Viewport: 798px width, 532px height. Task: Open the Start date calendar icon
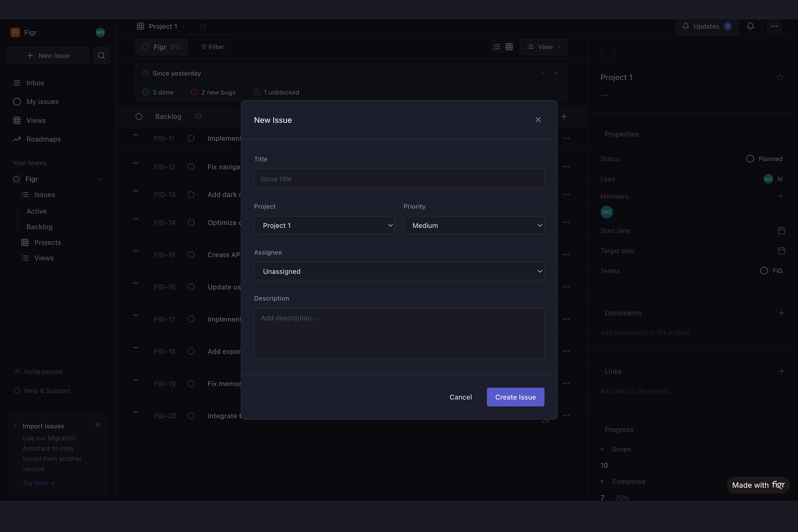781,231
